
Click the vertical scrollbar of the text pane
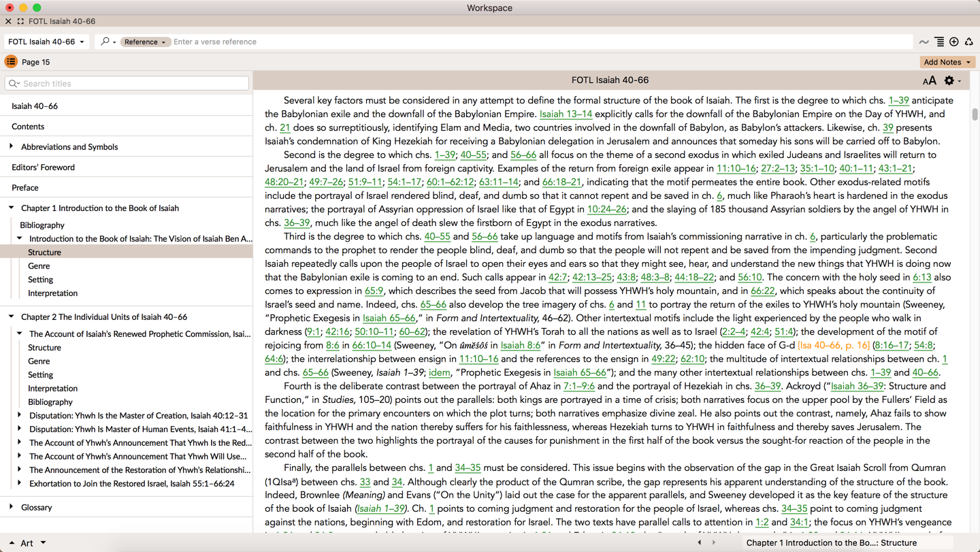(975, 114)
